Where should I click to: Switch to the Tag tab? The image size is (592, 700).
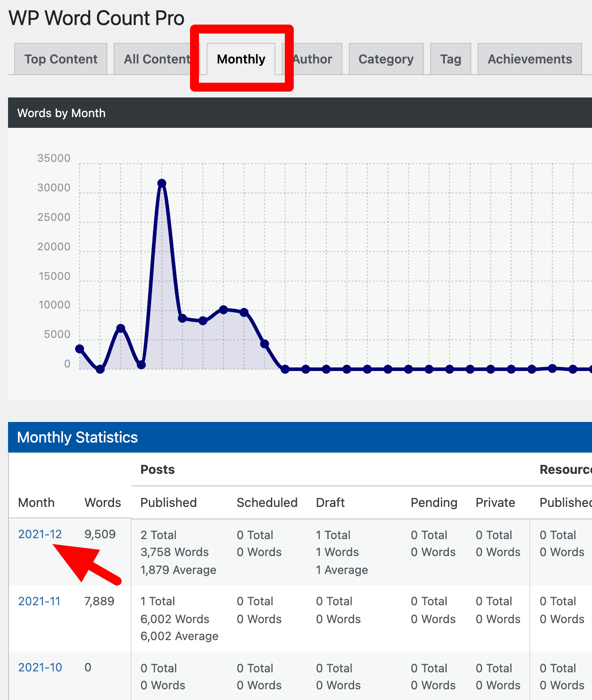click(x=450, y=59)
